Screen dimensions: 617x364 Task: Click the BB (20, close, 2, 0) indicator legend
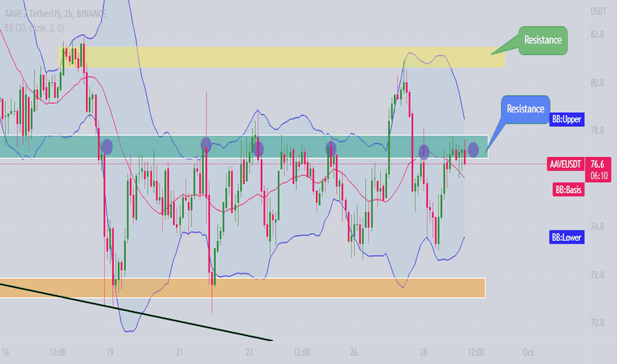coord(34,28)
